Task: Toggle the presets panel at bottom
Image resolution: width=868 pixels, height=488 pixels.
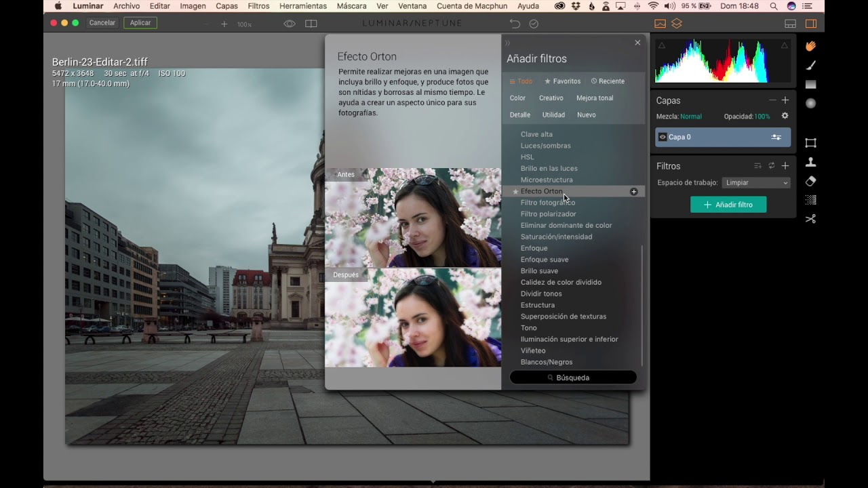Action: pos(791,24)
